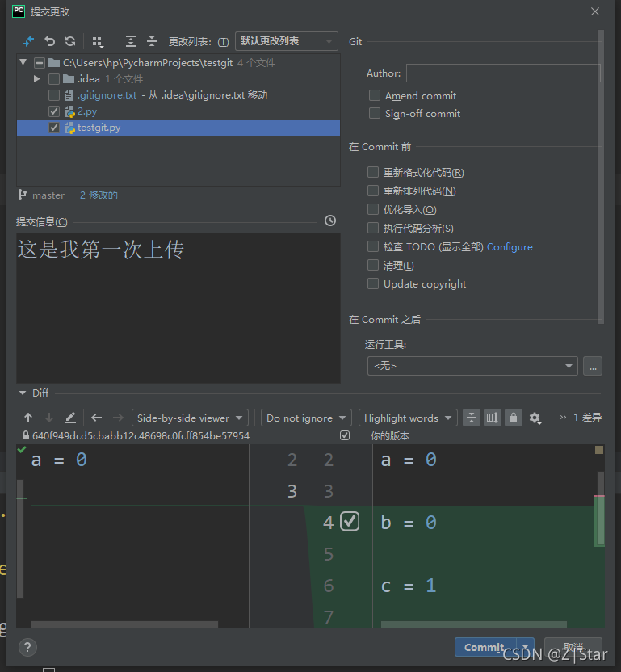Click the Refresh changes icon
This screenshot has height=672, width=621.
70,41
